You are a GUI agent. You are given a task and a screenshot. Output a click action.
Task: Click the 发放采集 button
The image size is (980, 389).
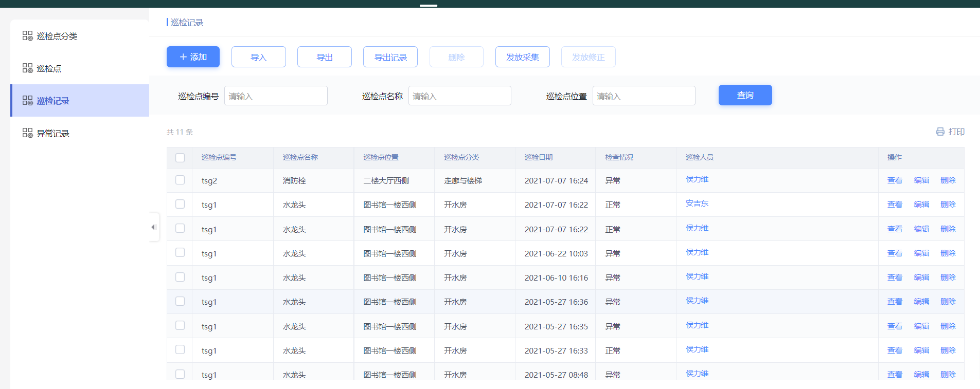tap(522, 57)
